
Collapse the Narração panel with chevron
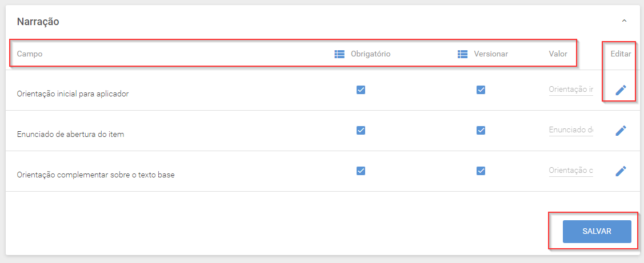624,21
